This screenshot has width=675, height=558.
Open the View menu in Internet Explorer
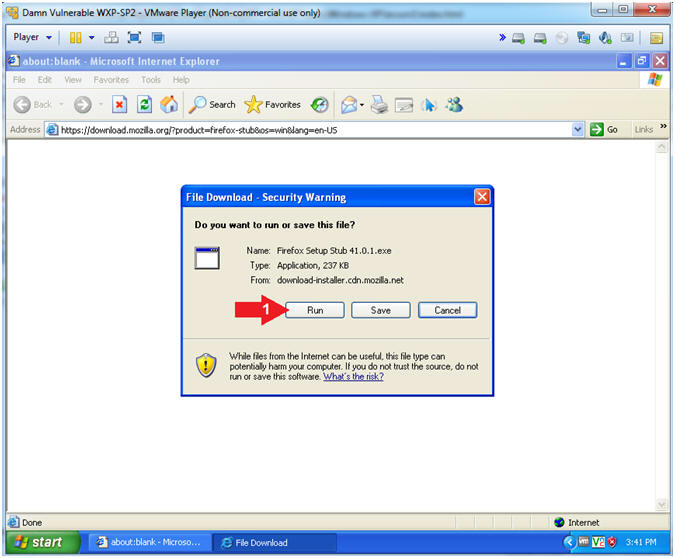click(x=73, y=80)
